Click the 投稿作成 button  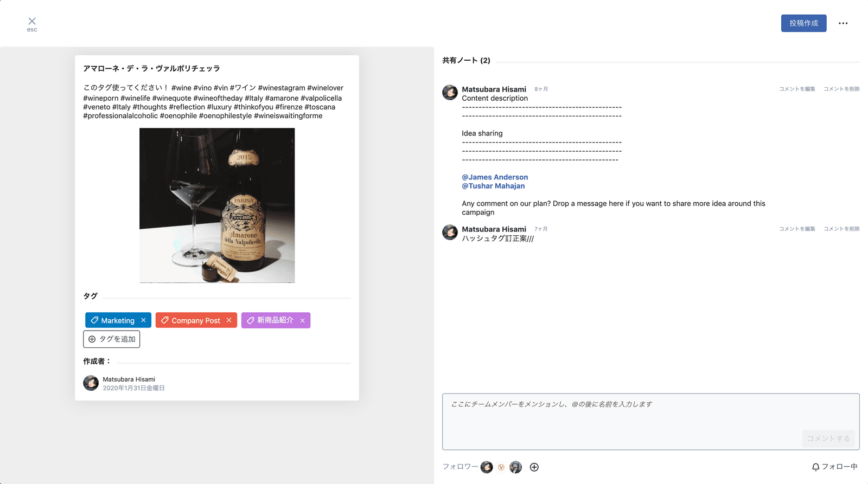pos(803,23)
